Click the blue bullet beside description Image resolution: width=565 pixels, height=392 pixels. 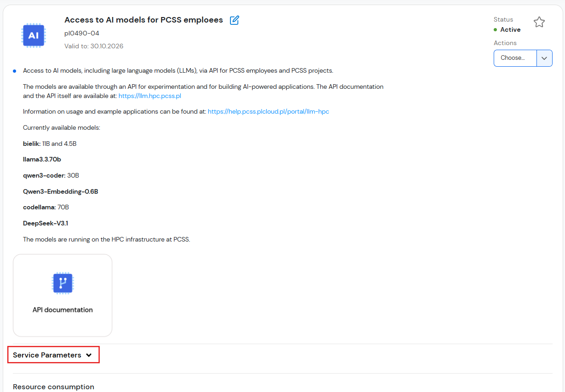coord(14,71)
